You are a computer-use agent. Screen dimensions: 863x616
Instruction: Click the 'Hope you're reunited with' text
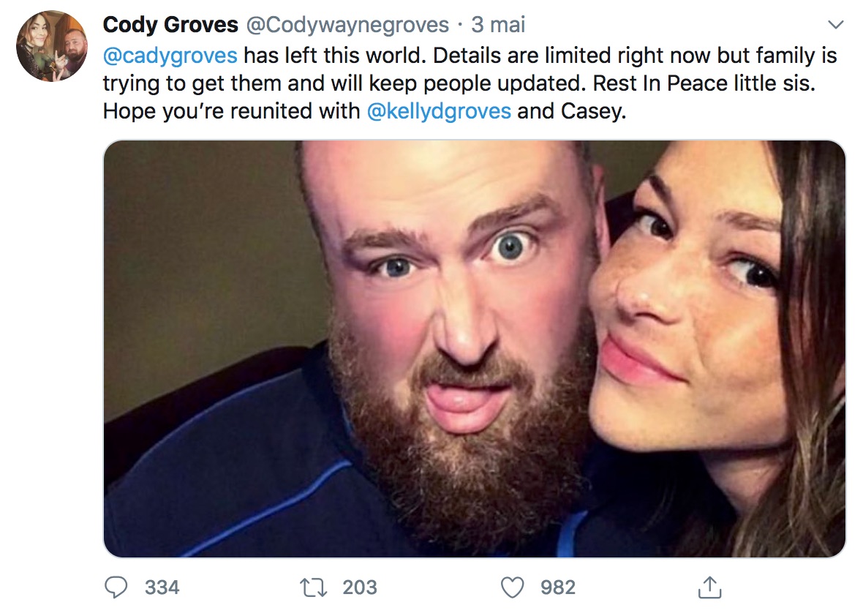pyautogui.click(x=231, y=112)
